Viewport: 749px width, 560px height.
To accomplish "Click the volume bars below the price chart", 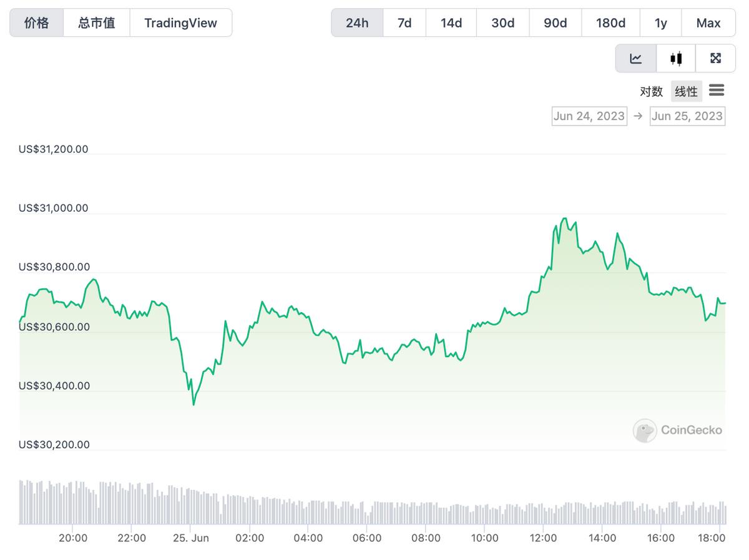I will (x=374, y=499).
